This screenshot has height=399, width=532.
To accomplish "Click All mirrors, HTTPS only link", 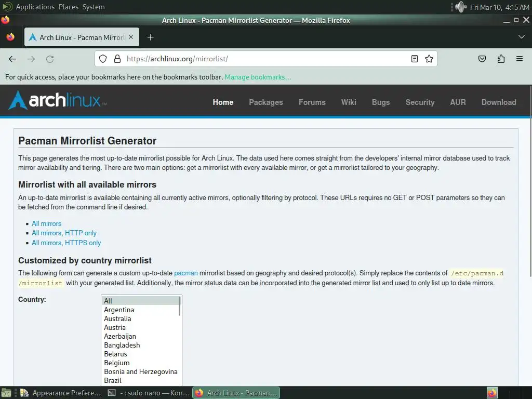I will (66, 243).
